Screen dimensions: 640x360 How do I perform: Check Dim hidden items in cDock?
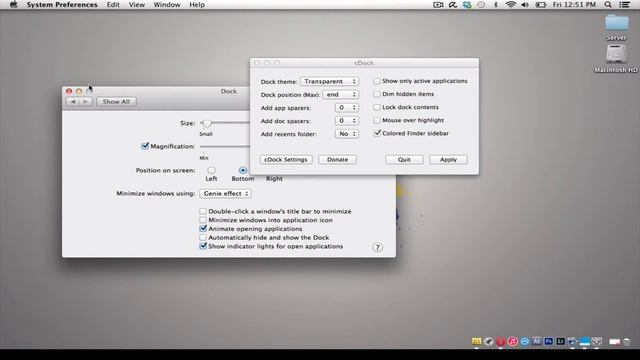click(x=377, y=94)
